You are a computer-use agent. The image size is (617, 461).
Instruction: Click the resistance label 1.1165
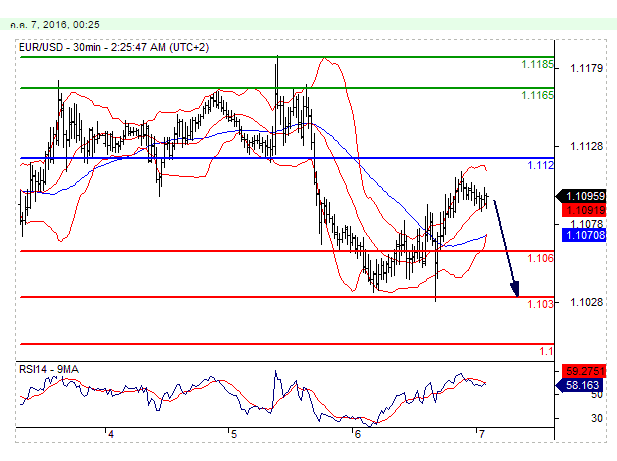(537, 95)
